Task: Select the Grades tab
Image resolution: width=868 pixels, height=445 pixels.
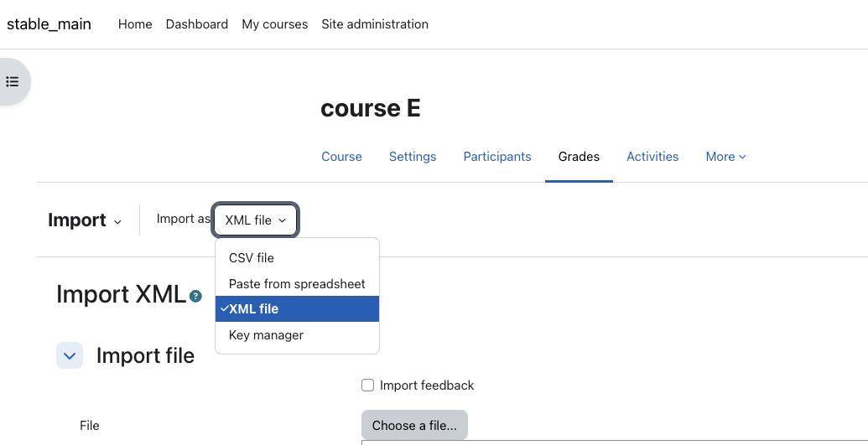Action: (x=579, y=157)
